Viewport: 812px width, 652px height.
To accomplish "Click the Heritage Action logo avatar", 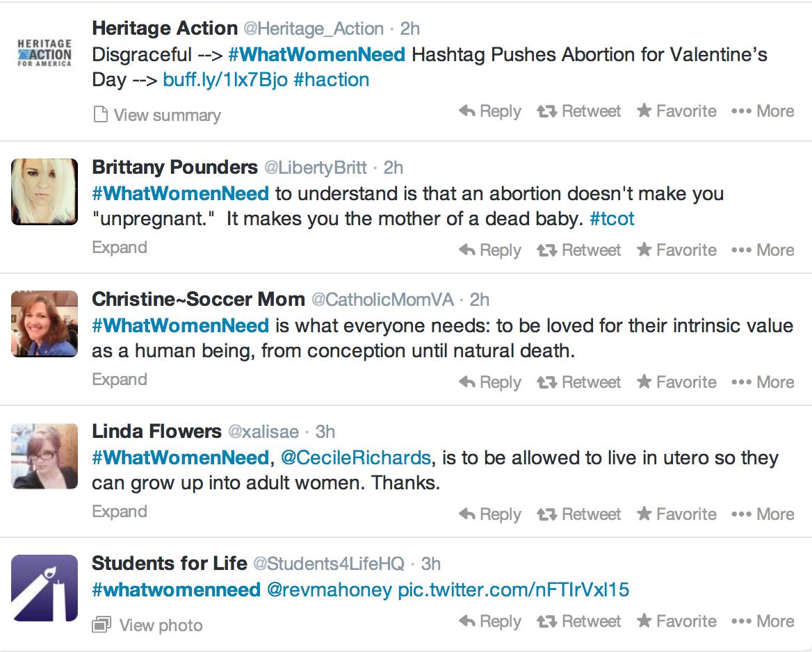I will tap(44, 54).
